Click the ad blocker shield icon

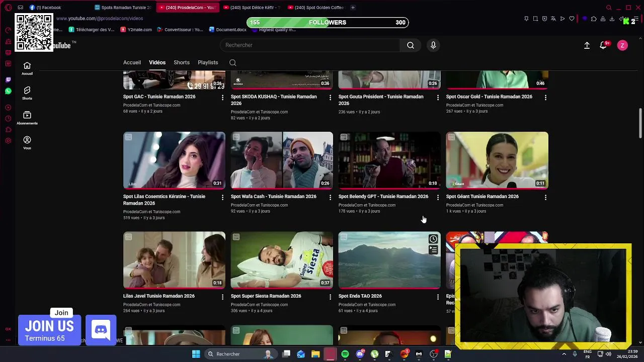coord(544,19)
